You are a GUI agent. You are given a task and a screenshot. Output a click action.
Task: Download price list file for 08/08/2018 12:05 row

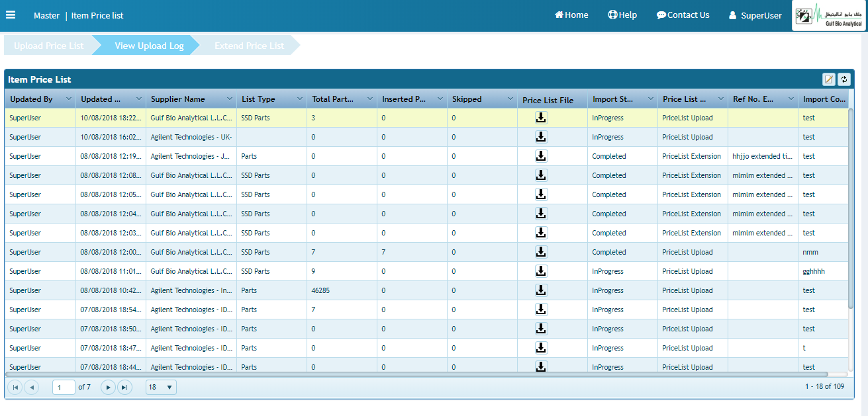tap(541, 194)
